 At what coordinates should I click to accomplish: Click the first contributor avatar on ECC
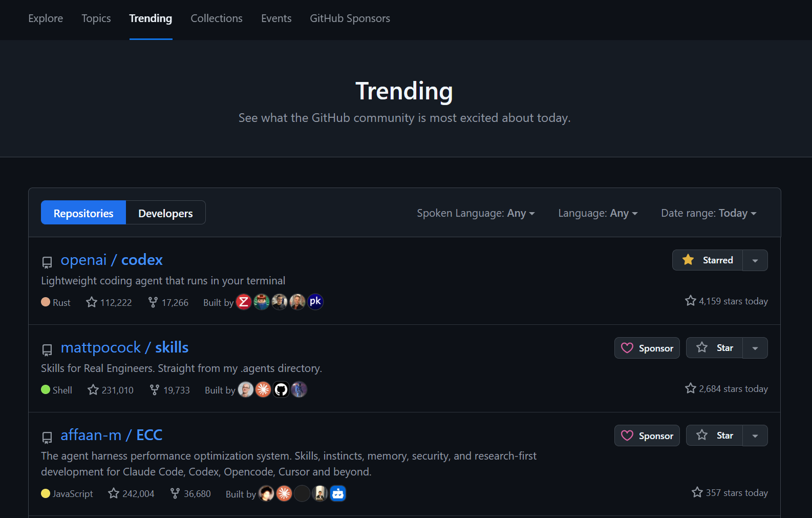pyautogui.click(x=266, y=493)
